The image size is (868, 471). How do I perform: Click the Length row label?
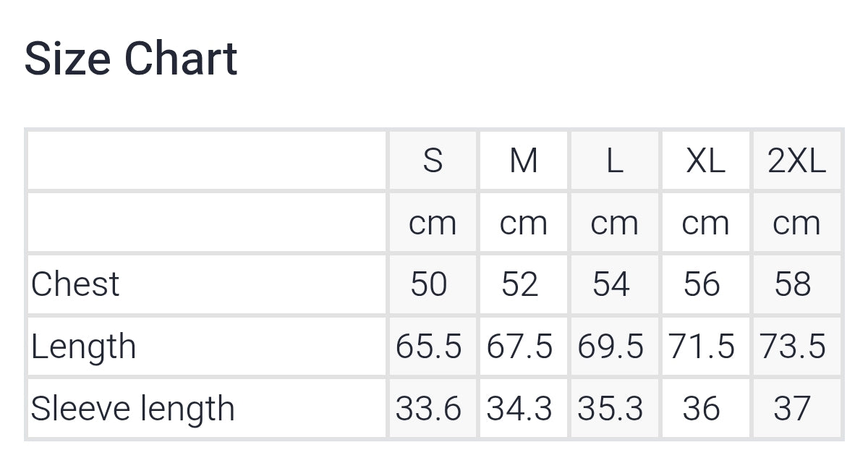pyautogui.click(x=83, y=347)
